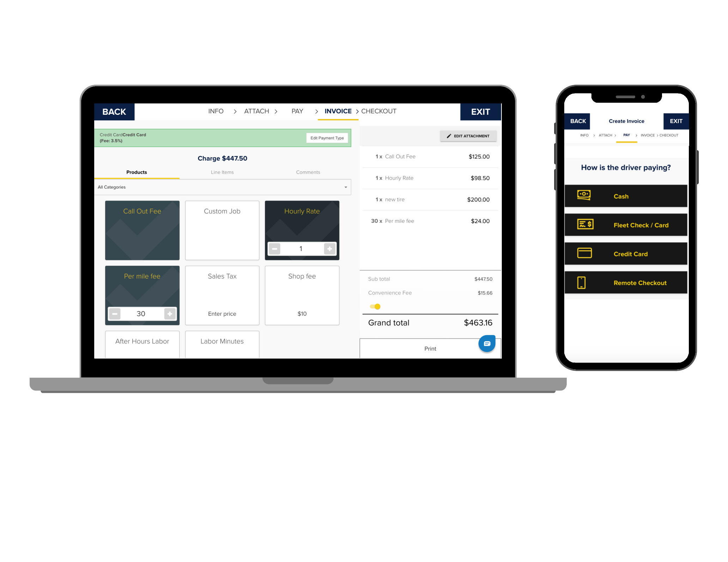Click the Edit Payment Type button

pos(327,138)
